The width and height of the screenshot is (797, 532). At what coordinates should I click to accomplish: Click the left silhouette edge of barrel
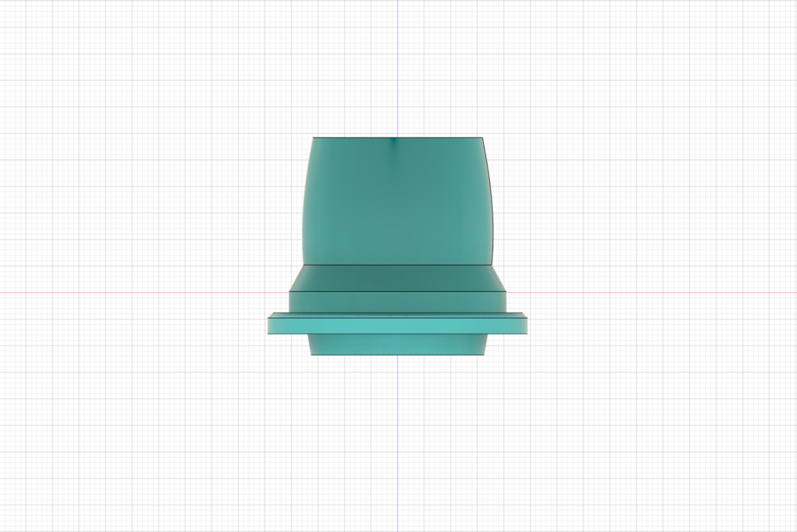click(305, 201)
